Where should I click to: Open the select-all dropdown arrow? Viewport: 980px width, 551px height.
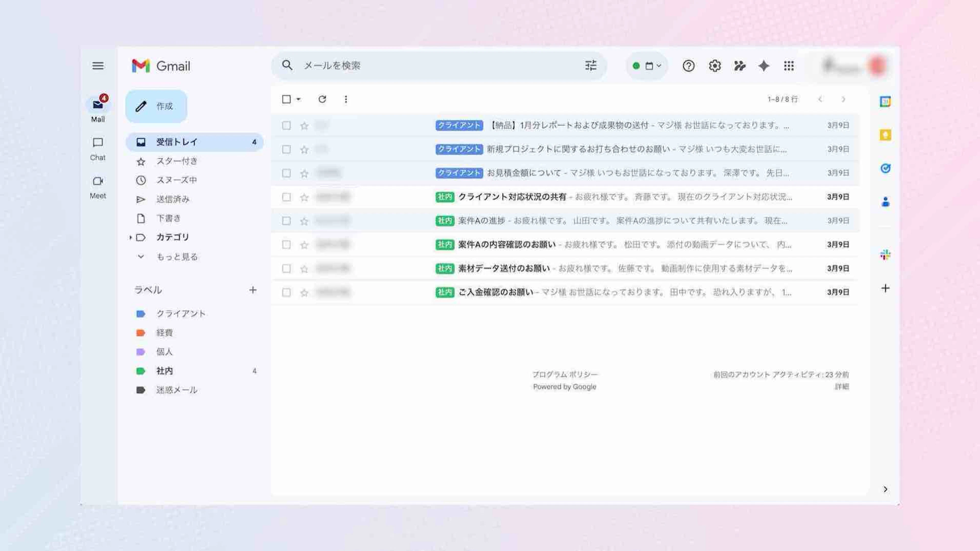tap(299, 99)
